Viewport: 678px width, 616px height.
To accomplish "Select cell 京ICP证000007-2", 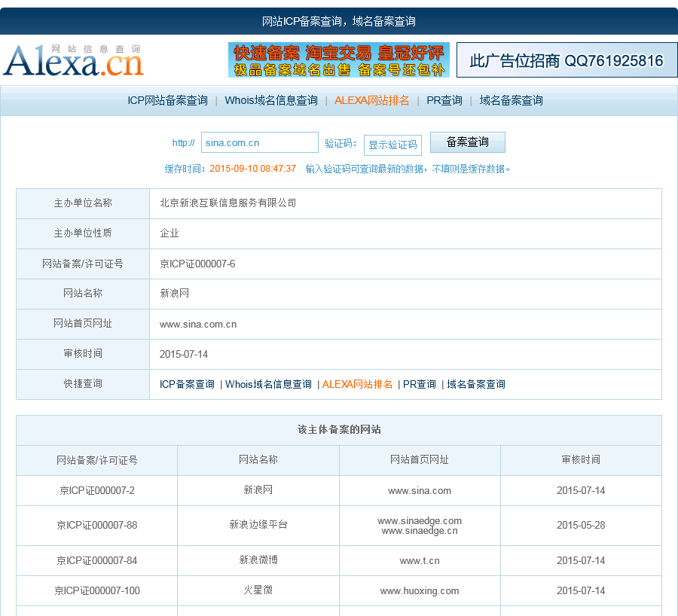I will pyautogui.click(x=97, y=491).
